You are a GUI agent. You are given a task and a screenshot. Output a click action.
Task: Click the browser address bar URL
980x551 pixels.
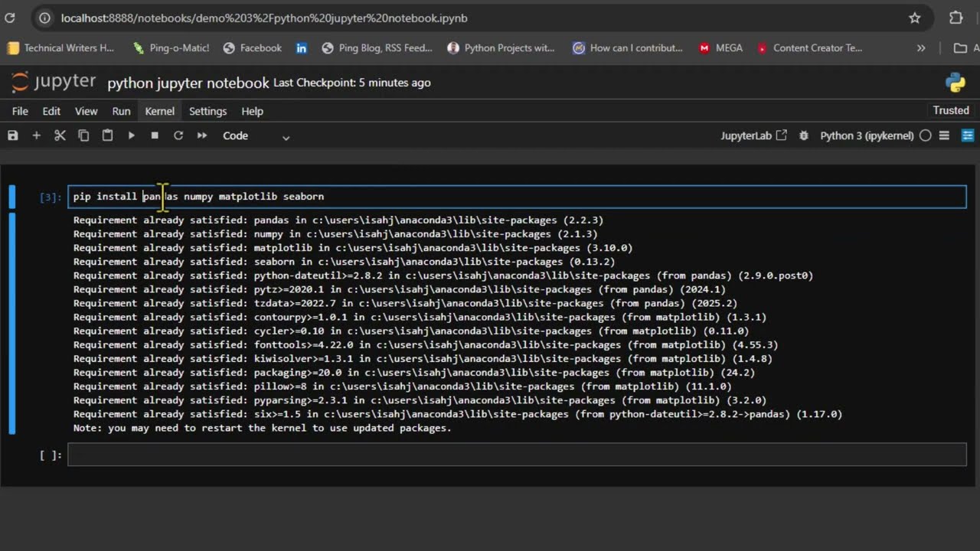(264, 18)
